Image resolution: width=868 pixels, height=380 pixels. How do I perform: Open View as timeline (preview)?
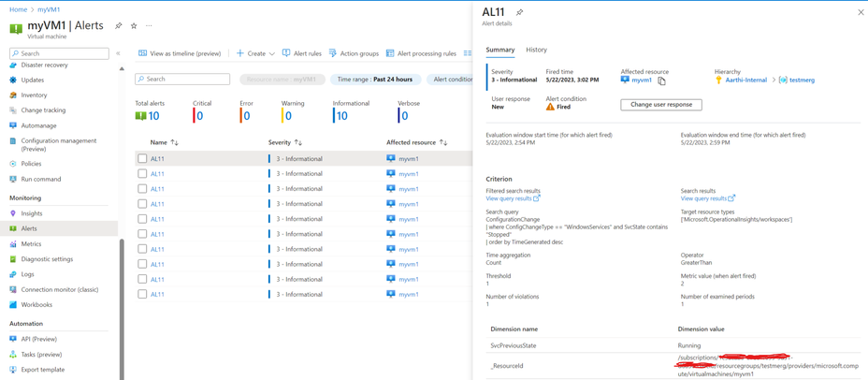point(180,53)
